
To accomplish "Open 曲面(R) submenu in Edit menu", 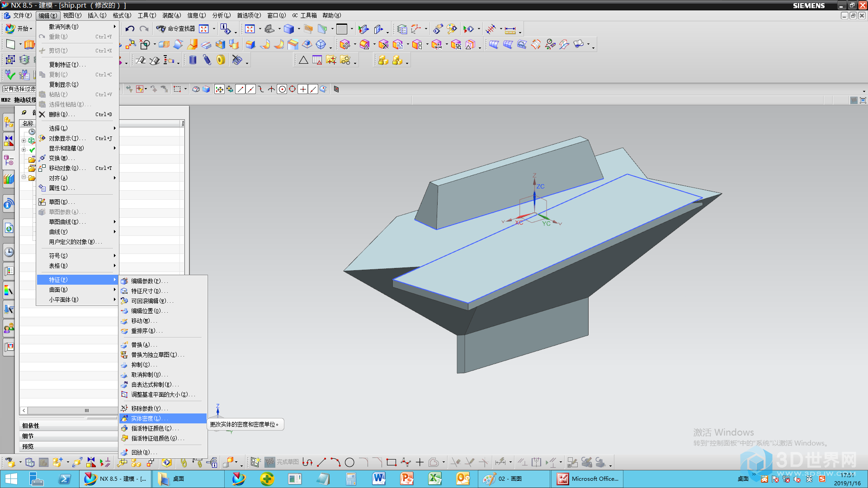I will click(77, 290).
